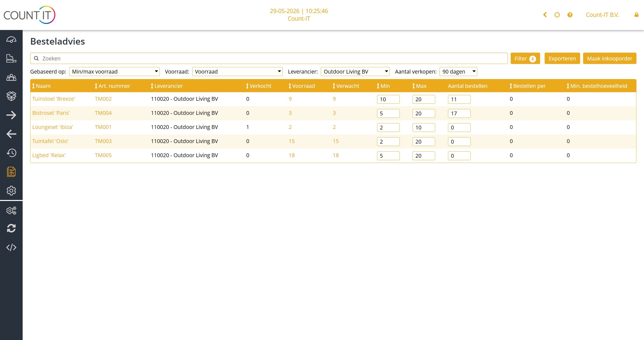Open the Aantal verkopen dropdown

[x=458, y=72]
